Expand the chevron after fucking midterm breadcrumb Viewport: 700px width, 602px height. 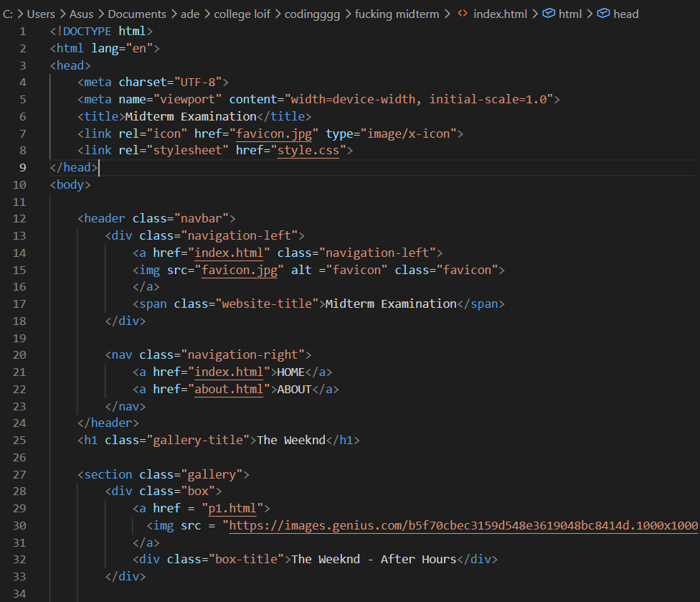pos(447,14)
